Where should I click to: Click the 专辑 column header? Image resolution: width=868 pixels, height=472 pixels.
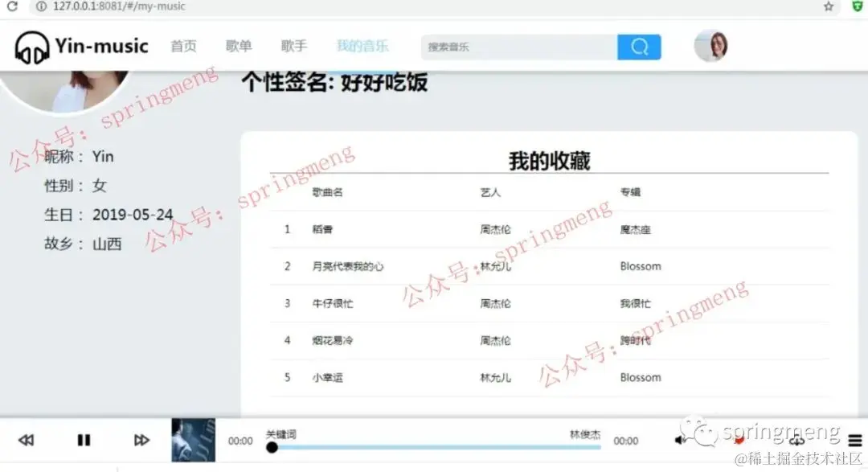point(630,192)
